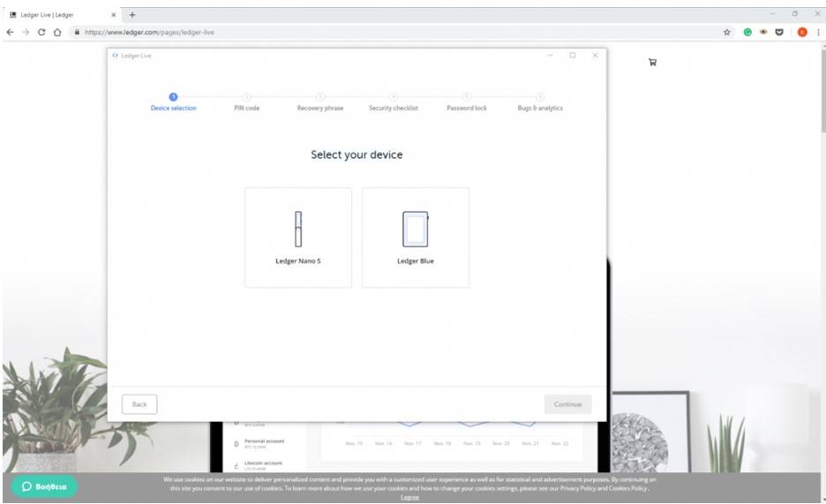The height and width of the screenshot is (504, 826).
Task: Minimize the Ledger Live app window
Action: tap(550, 56)
